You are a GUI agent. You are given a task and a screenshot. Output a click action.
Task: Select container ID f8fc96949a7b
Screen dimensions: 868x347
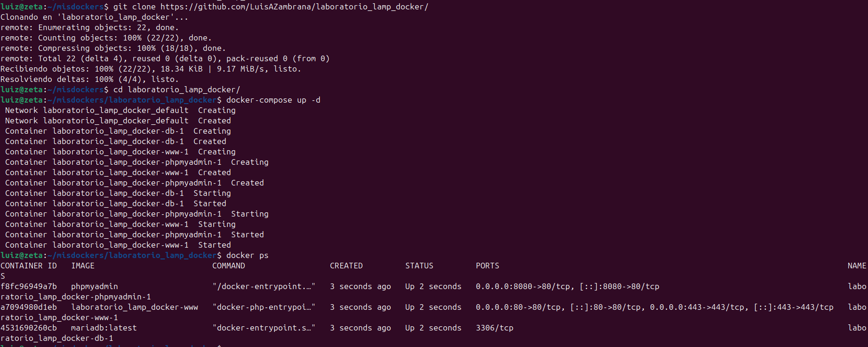pos(29,286)
